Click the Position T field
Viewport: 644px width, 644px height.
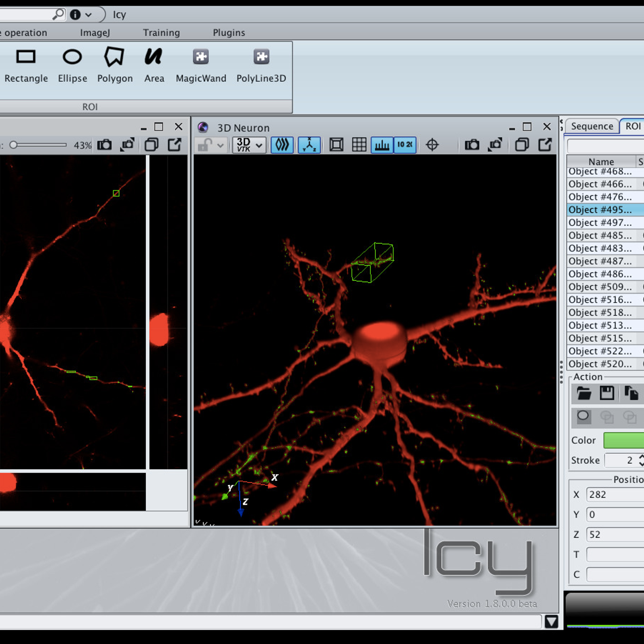(615, 555)
